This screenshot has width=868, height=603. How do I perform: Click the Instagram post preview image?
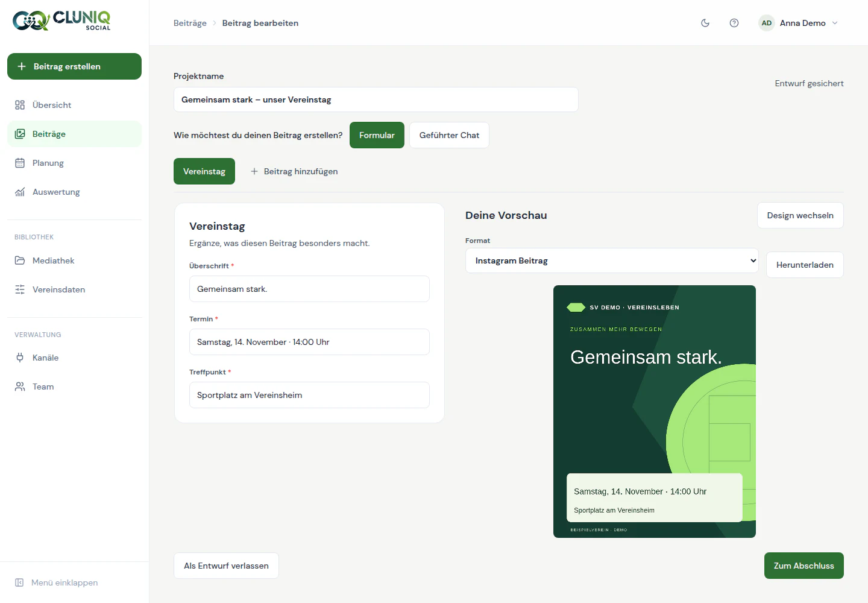coord(654,411)
